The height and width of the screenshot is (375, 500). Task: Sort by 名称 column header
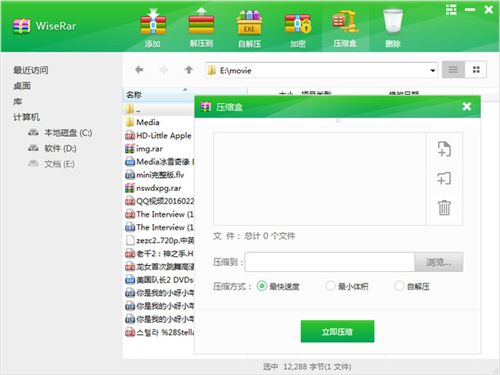(x=185, y=95)
